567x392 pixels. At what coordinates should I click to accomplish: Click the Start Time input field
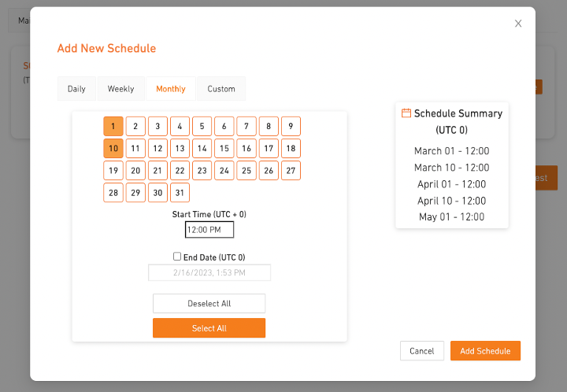click(209, 230)
